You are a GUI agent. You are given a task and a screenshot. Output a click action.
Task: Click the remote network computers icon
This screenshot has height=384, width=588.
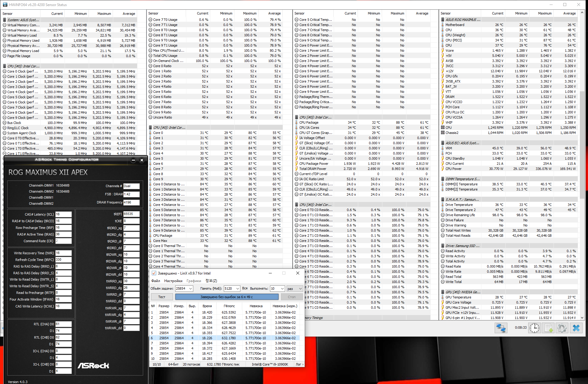point(501,328)
